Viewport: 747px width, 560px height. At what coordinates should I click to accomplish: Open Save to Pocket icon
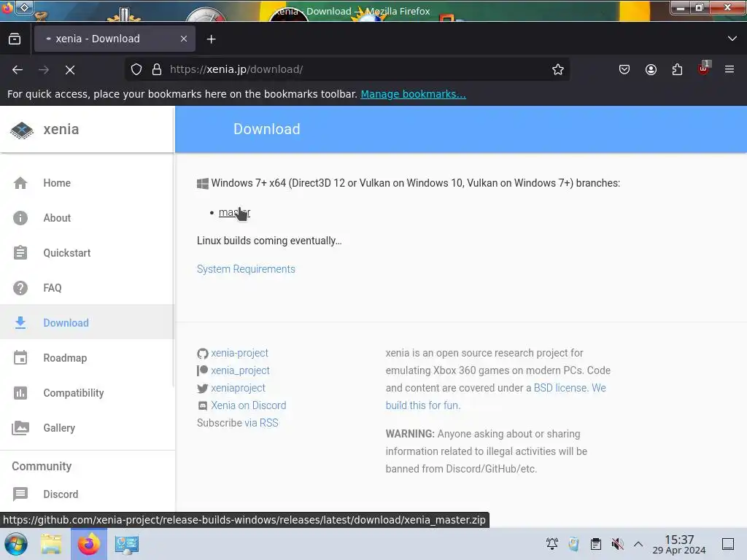coord(624,69)
